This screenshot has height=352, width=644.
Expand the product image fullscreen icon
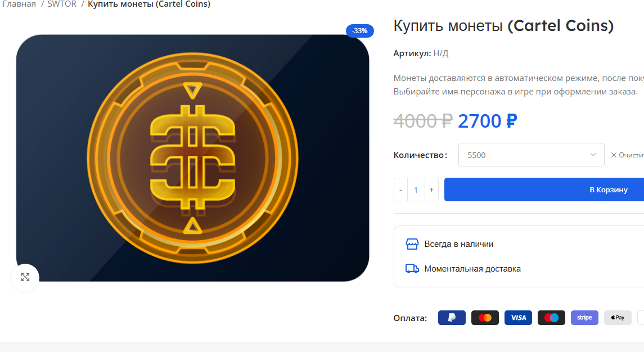(25, 278)
